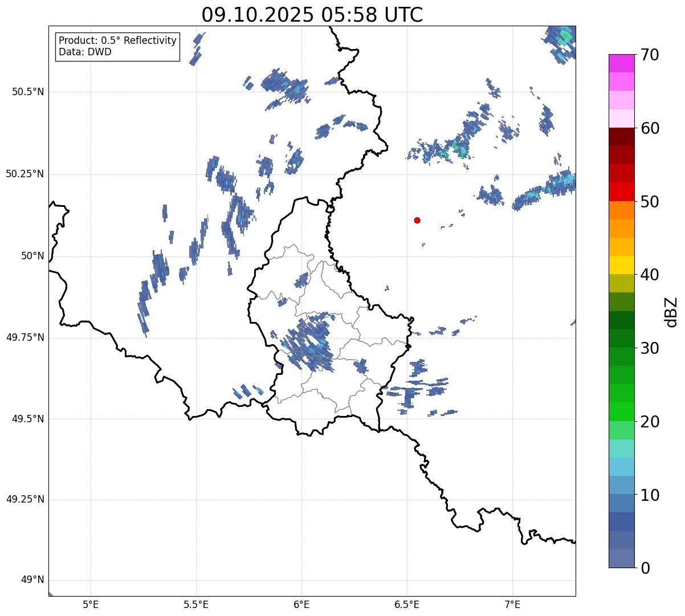
Task: Pick the bright green swatch just above 20 dBZ
Action: click(621, 411)
